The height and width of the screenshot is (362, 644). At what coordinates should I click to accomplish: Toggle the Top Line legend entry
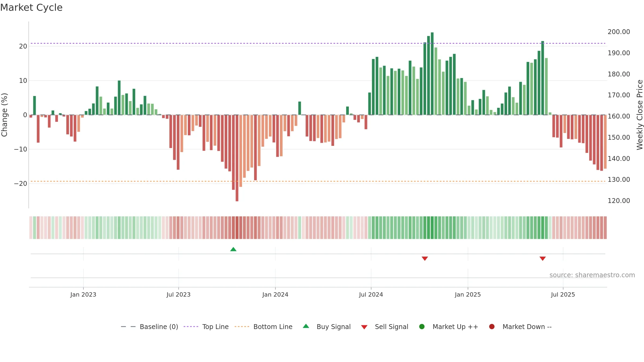click(x=206, y=327)
